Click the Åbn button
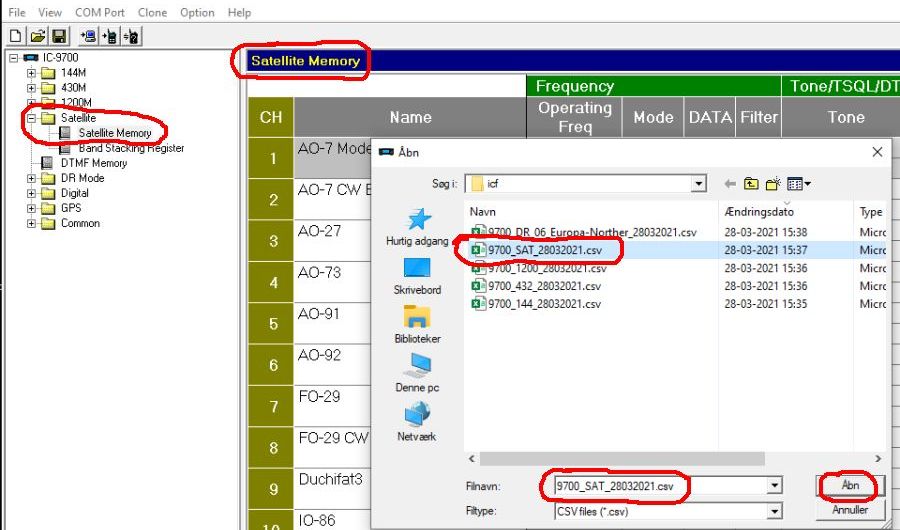Viewport: 900px width, 530px height. (849, 486)
